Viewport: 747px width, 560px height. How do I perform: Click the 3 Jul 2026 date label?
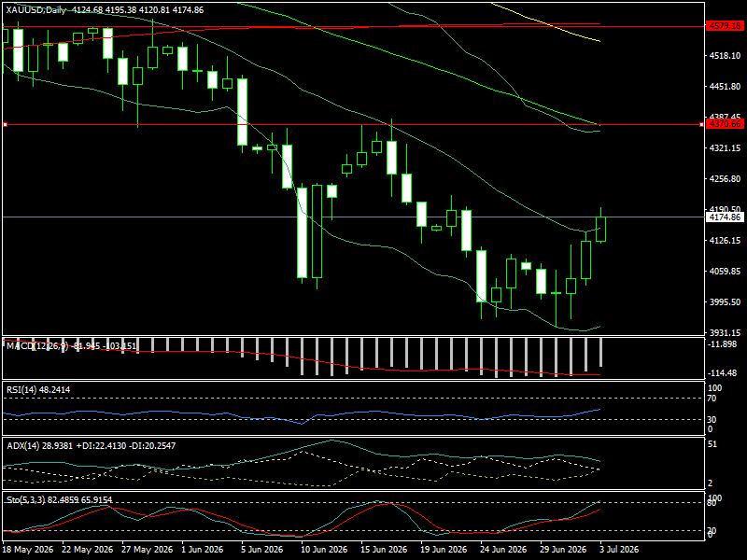(x=618, y=550)
